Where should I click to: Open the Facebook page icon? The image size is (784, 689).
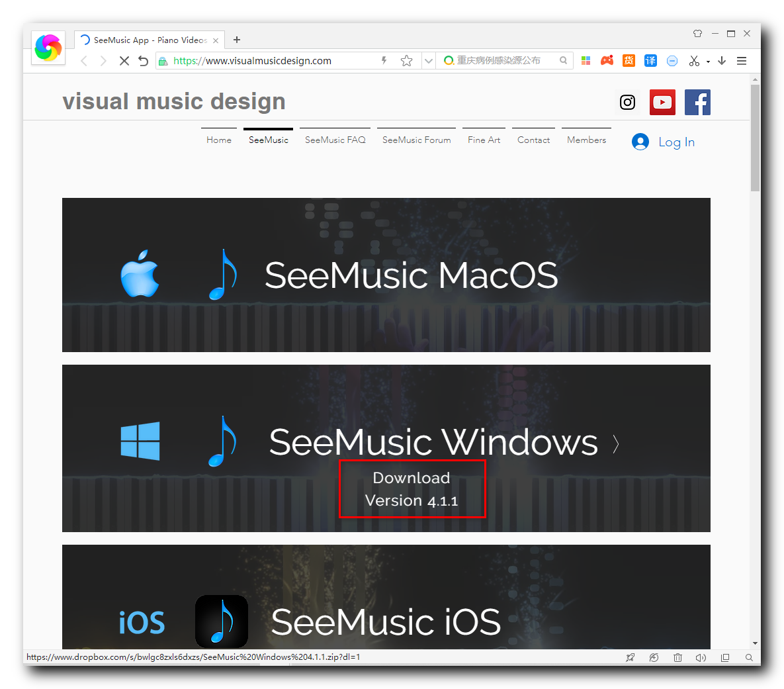tap(697, 102)
